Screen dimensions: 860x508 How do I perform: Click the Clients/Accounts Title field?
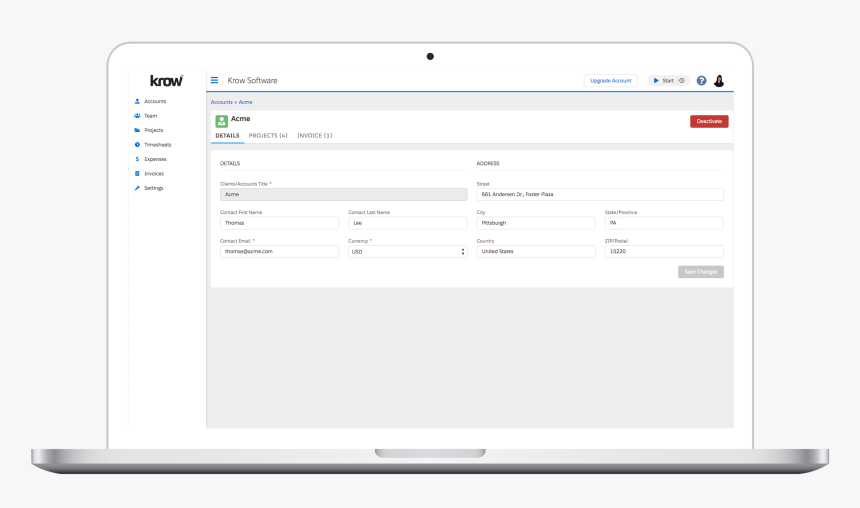(343, 194)
